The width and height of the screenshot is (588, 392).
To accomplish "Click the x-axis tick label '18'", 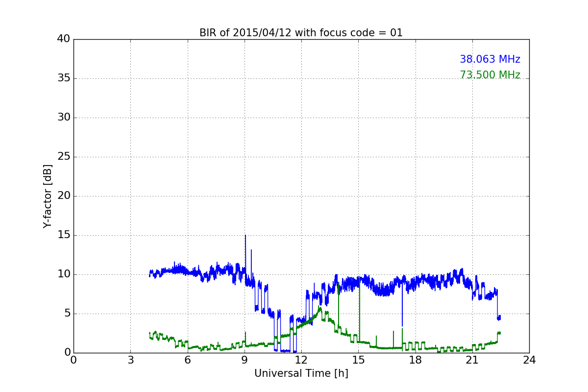I will [415, 360].
